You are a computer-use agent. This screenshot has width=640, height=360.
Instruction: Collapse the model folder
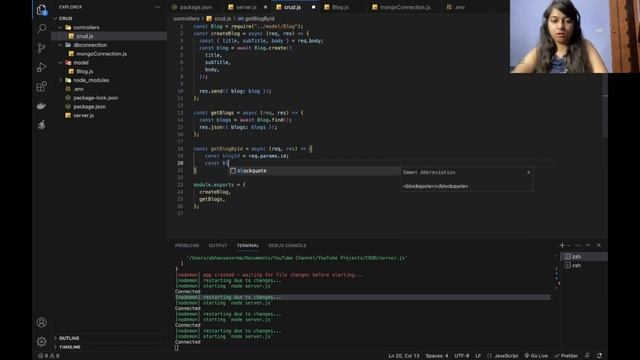60,62
